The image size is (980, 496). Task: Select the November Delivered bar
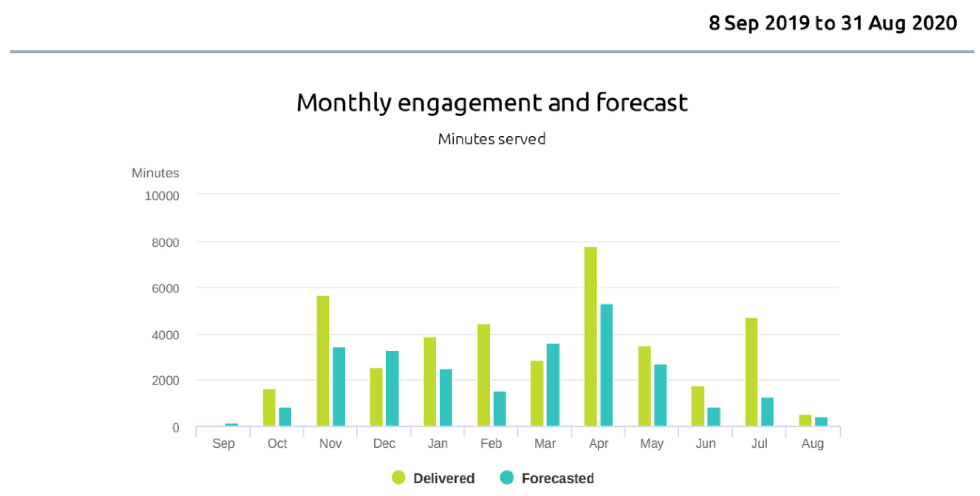(x=322, y=361)
